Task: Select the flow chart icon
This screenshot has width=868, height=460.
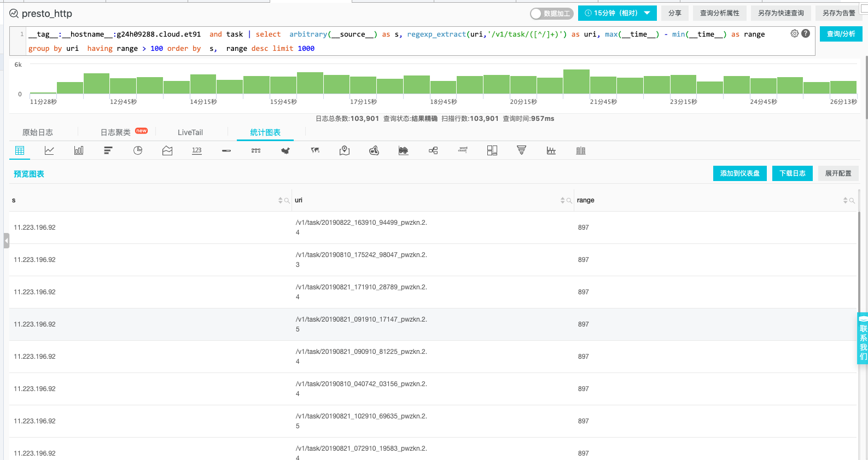Action: pos(256,150)
